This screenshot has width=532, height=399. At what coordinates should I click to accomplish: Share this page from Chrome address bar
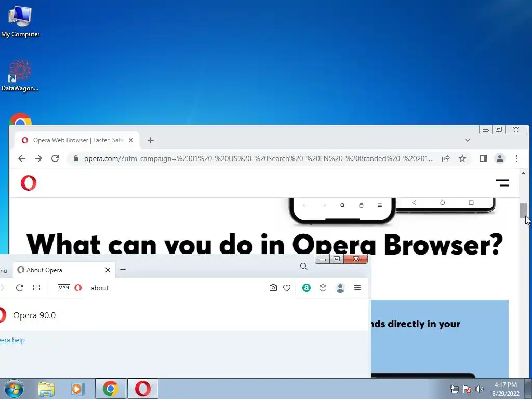click(445, 158)
